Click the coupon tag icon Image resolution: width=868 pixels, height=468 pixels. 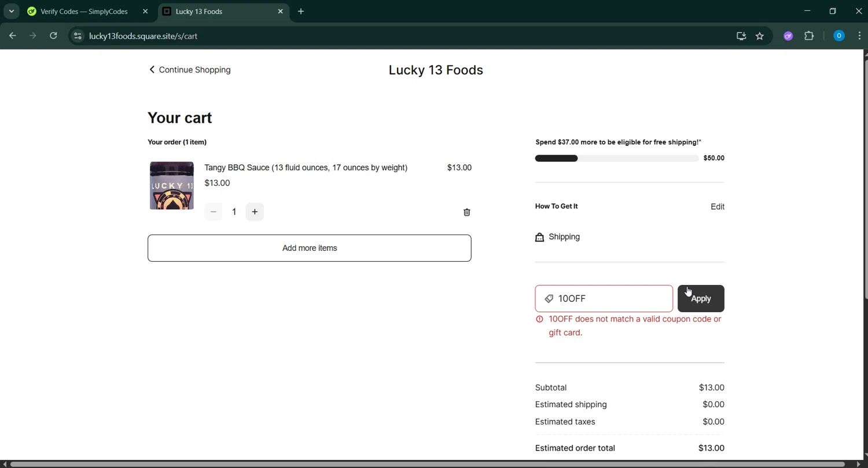549,299
